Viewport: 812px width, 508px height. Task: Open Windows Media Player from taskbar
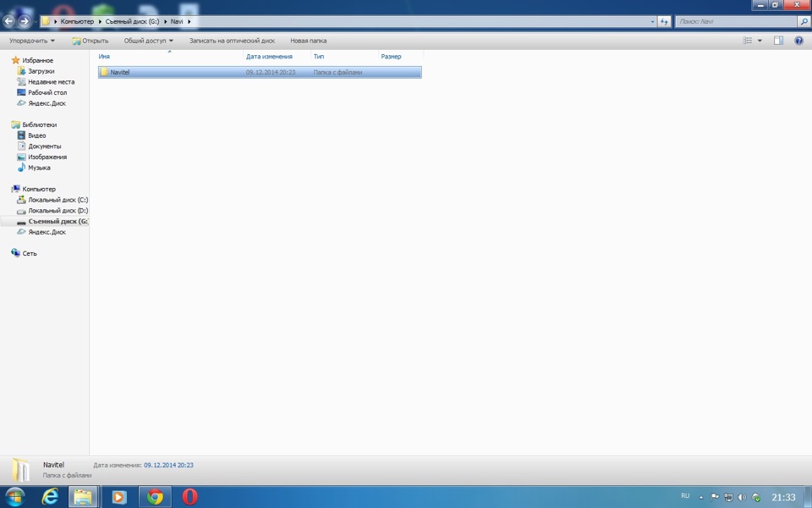pos(119,497)
